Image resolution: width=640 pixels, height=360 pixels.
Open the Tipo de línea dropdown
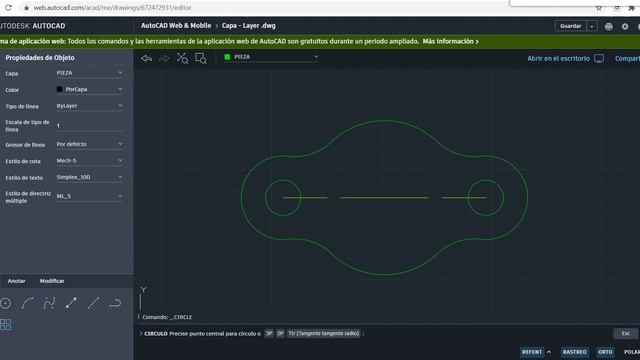pos(89,106)
